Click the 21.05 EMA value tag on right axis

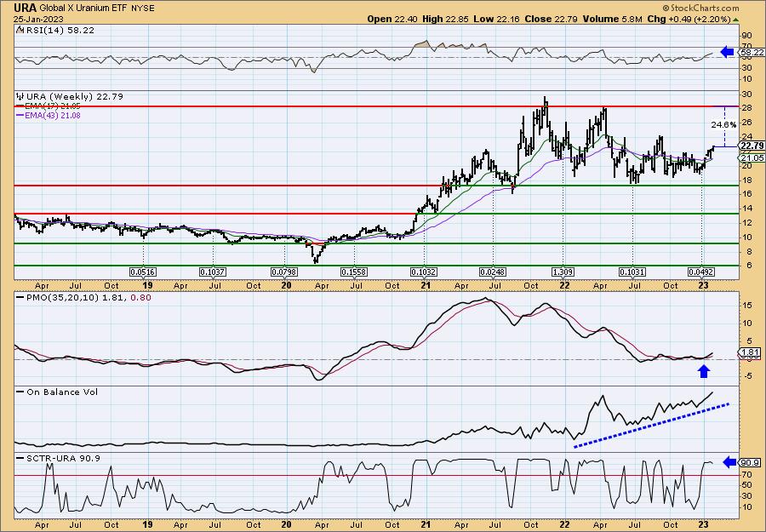coord(752,157)
